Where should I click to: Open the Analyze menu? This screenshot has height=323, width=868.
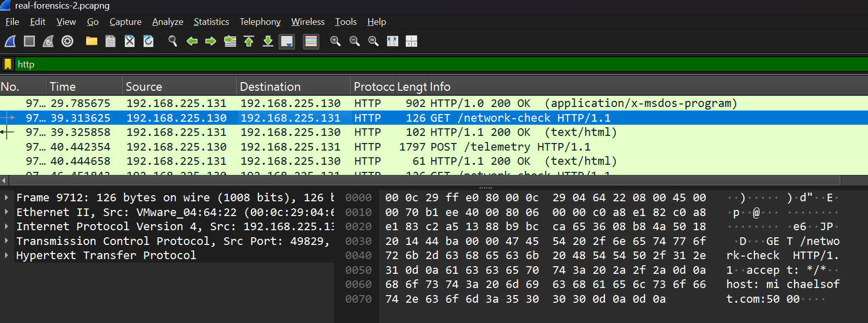coord(167,22)
